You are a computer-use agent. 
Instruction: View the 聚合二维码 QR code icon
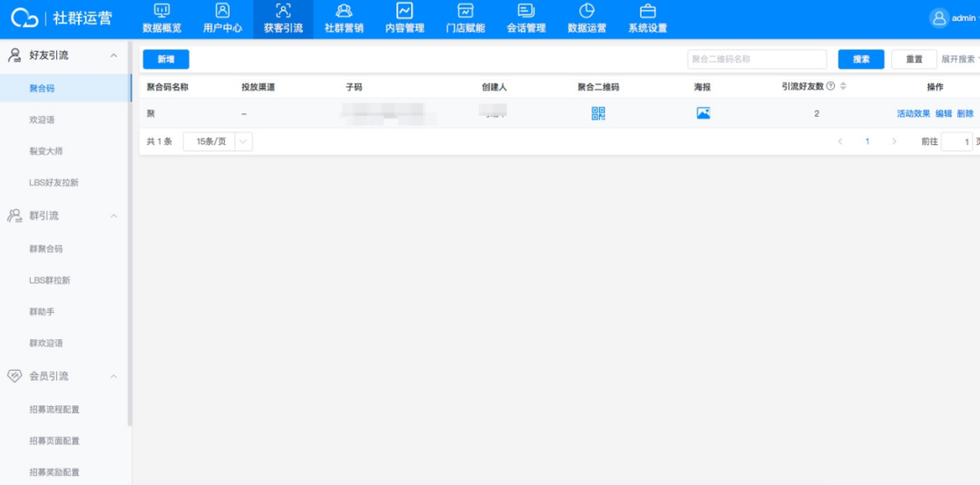(x=598, y=113)
